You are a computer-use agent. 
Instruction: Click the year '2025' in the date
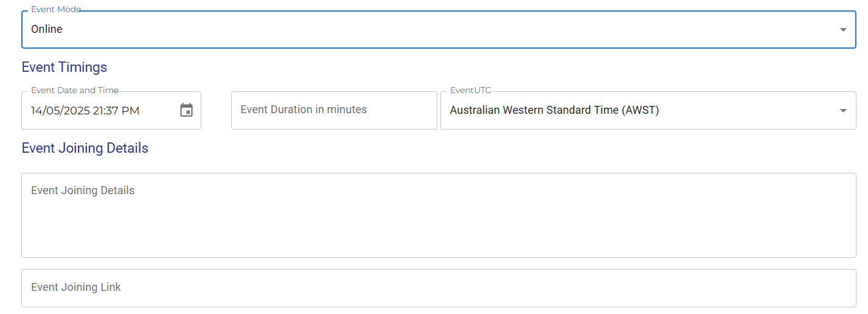77,111
